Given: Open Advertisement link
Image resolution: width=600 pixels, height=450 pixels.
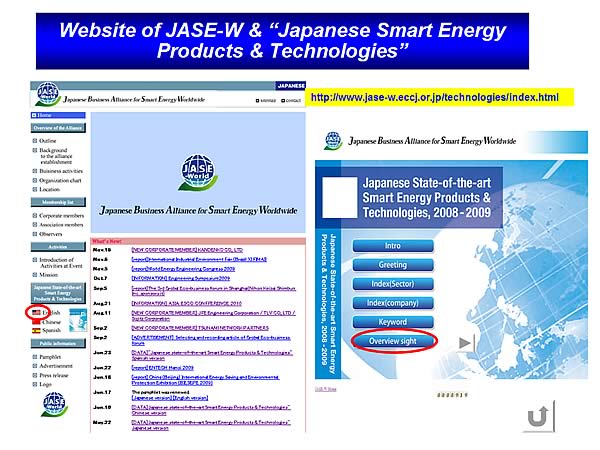Looking at the screenshot, I should 56,366.
